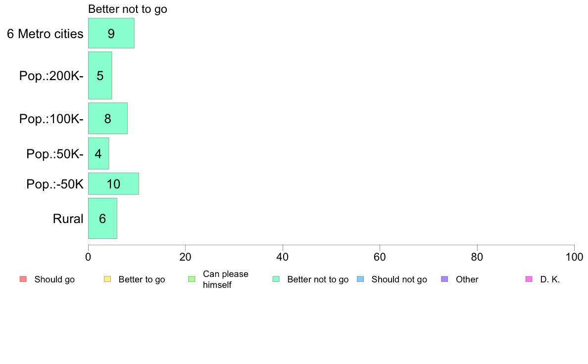
Task: Click the 6 Metro cities axis label
Action: [45, 34]
